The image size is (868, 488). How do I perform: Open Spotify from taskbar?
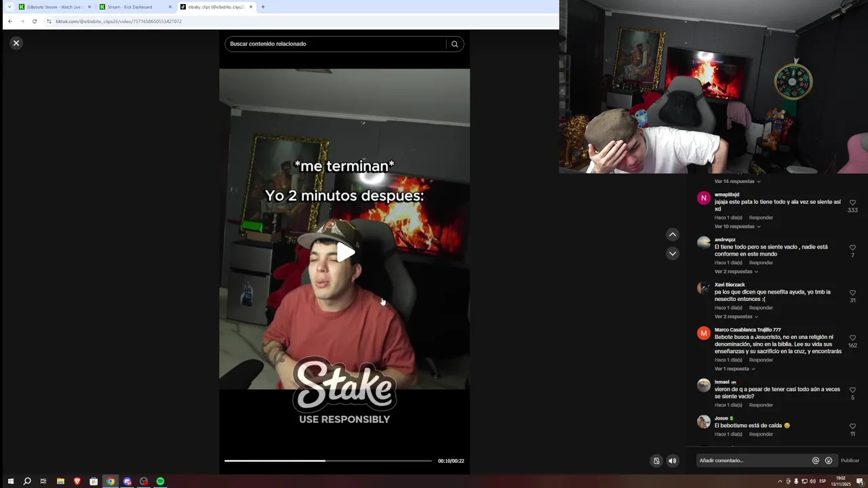(160, 481)
